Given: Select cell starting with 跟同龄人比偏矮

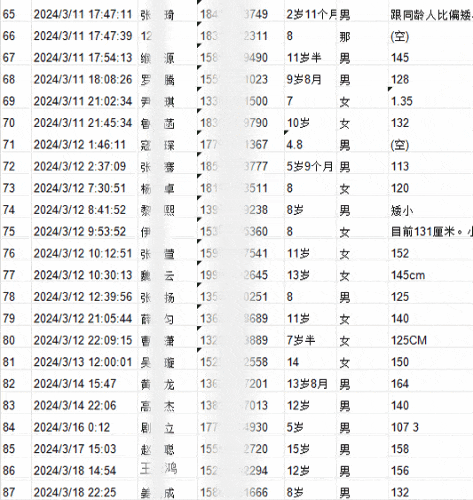Looking at the screenshot, I should click(431, 14).
